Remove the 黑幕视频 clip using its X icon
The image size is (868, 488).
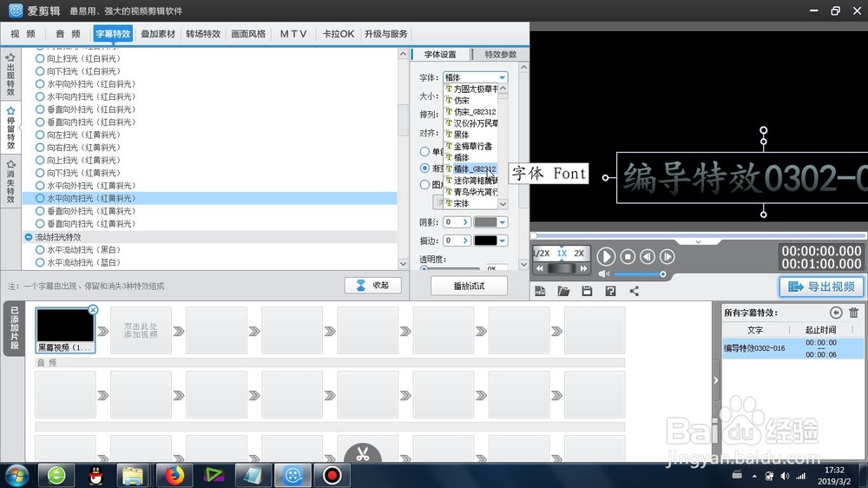tap(93, 310)
